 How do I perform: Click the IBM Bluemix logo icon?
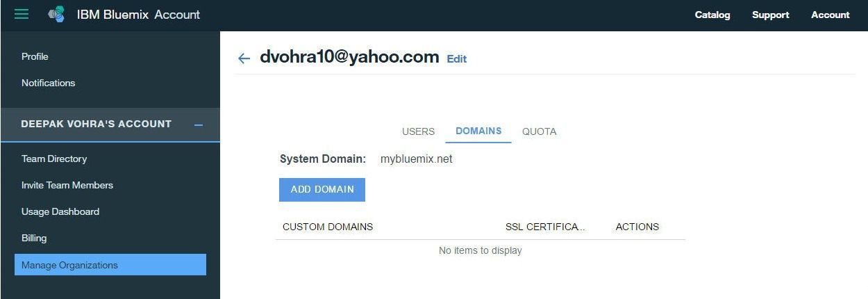tap(56, 14)
